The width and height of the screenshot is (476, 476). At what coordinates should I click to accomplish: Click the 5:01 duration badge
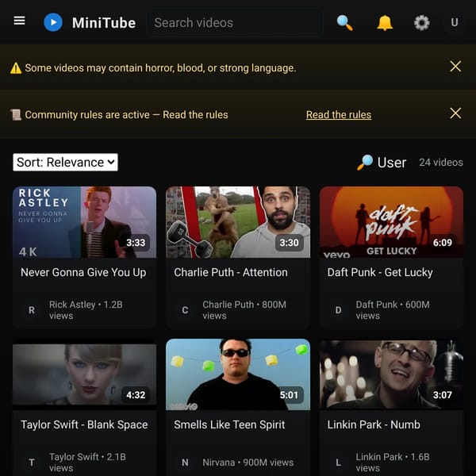pos(289,395)
